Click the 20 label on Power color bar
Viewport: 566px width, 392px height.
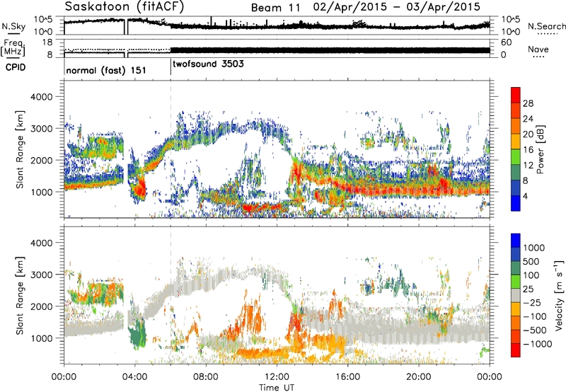(x=528, y=134)
